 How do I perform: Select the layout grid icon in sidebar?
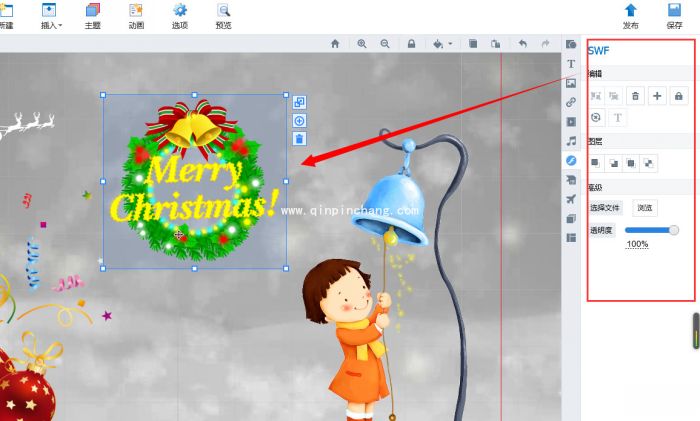pos(571,238)
